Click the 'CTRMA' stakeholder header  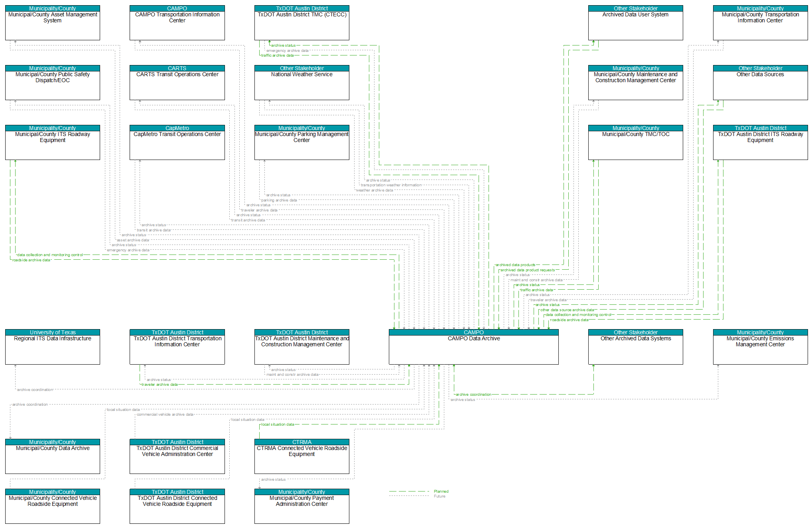coord(302,442)
